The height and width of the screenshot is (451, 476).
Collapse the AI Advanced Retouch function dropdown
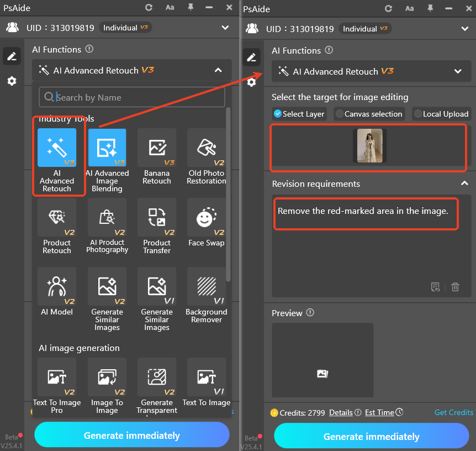[x=458, y=71]
